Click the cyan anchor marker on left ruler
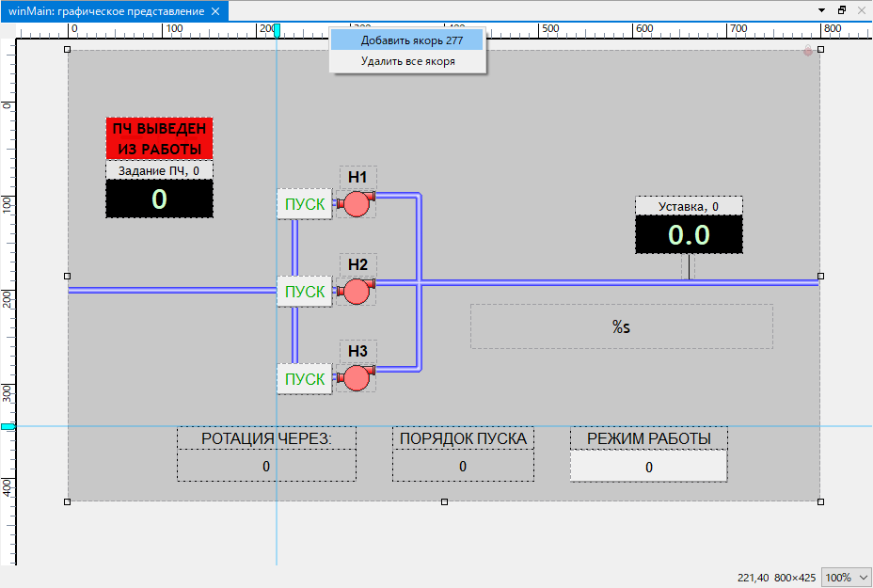This screenshot has height=588, width=873. coord(8,427)
